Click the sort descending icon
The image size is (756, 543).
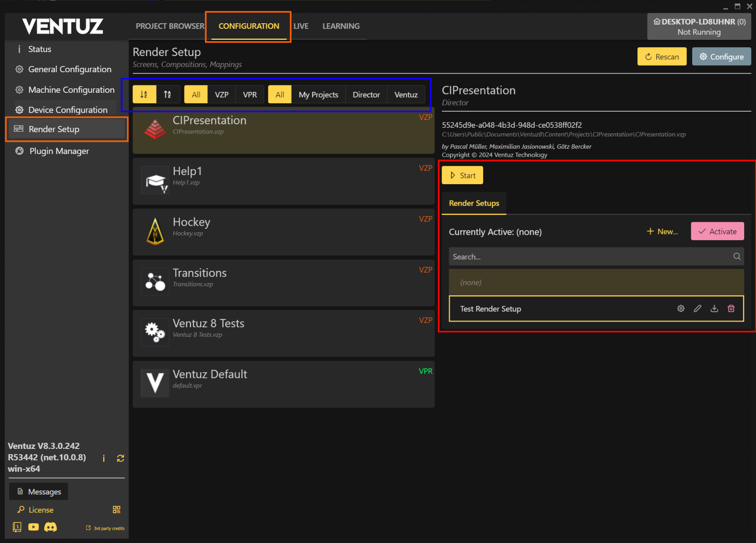tap(144, 95)
